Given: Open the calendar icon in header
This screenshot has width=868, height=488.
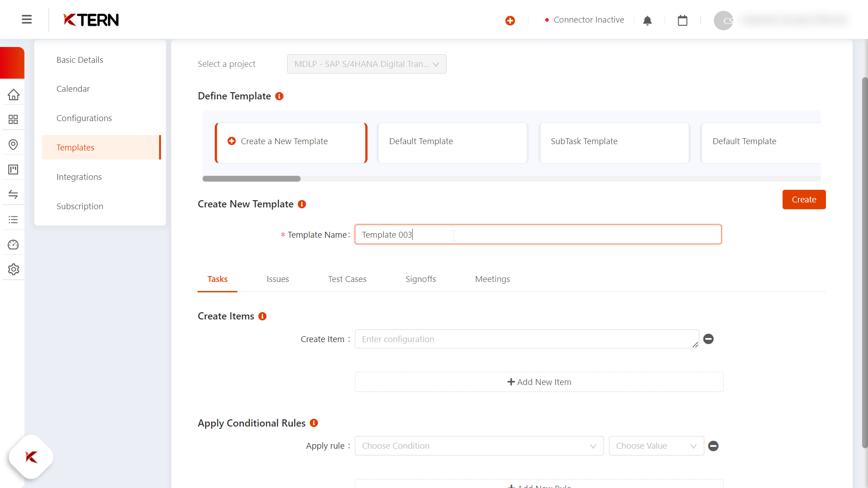Looking at the screenshot, I should pyautogui.click(x=683, y=20).
